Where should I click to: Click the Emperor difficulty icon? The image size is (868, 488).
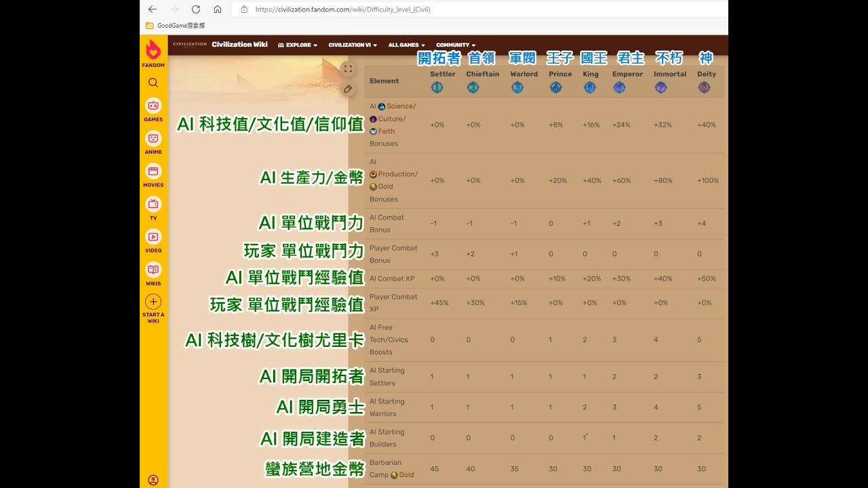[619, 87]
